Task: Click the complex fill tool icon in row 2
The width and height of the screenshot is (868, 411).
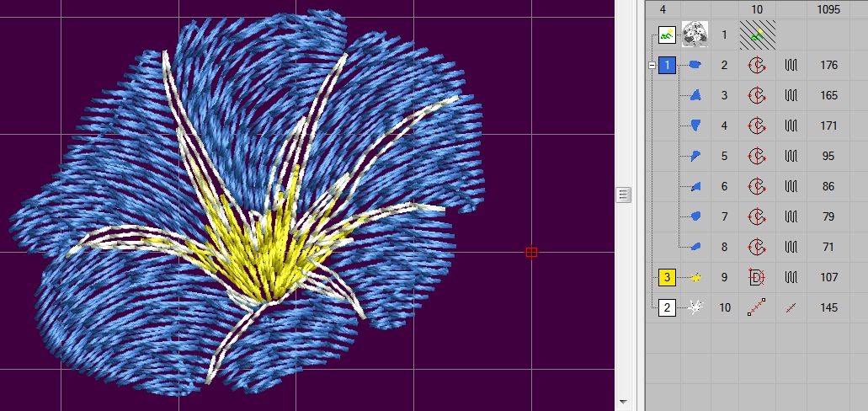Action: [757, 66]
